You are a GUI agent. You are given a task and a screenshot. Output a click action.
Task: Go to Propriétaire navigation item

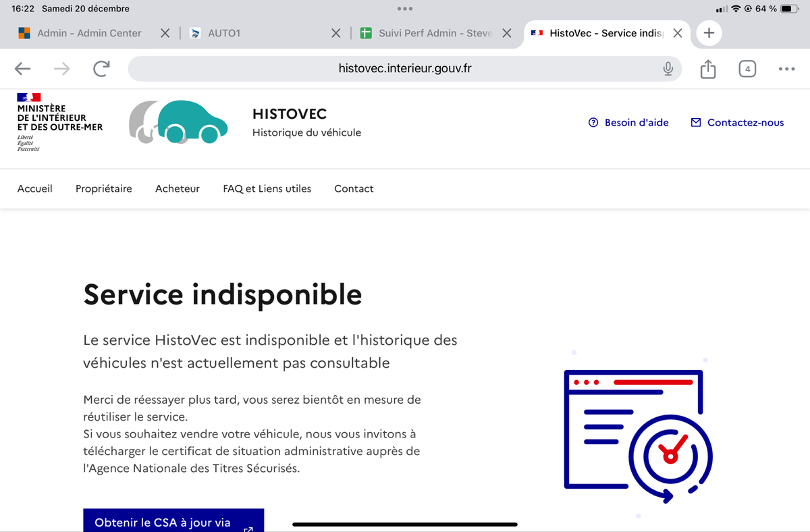click(104, 188)
